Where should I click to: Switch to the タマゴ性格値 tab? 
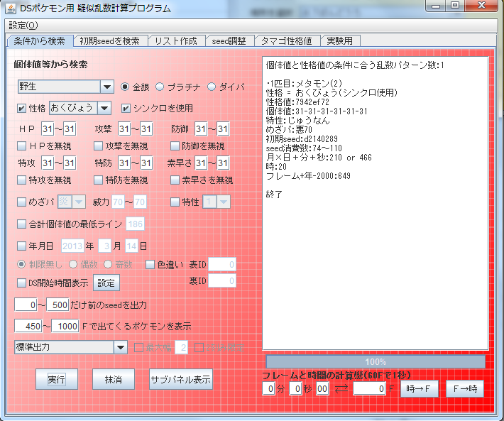click(286, 40)
